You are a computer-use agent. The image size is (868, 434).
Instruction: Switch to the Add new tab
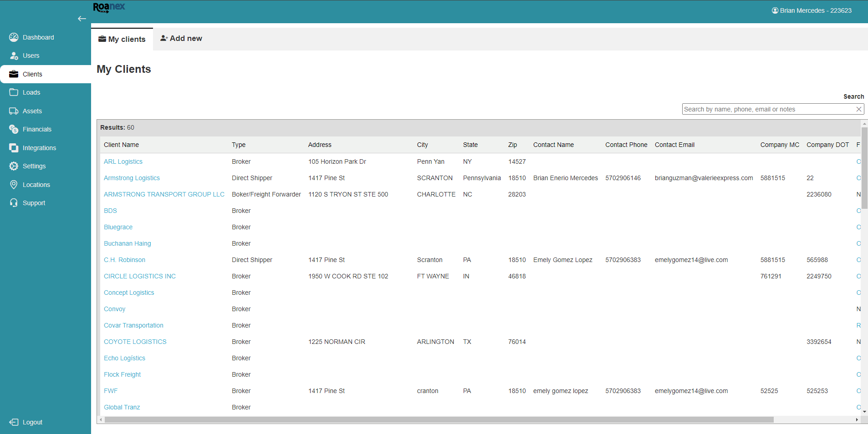point(181,39)
